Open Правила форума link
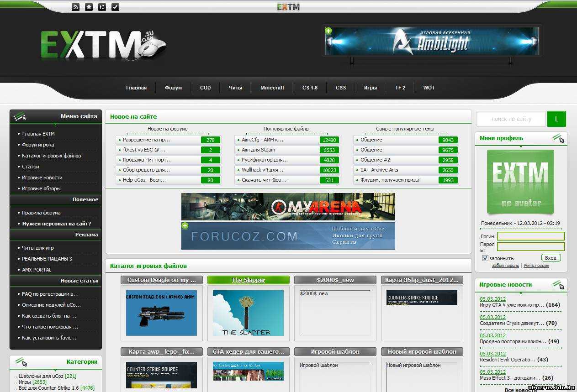Screen dimensions: 577x392 (41, 213)
